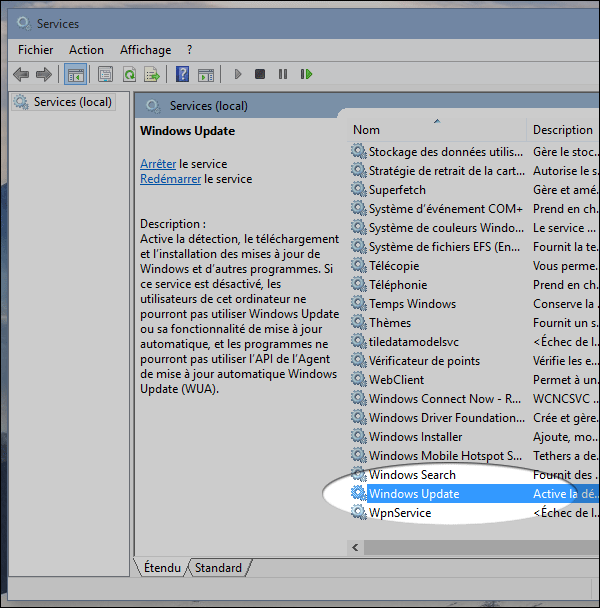600x608 pixels.
Task: Switch to the Standard tab
Action: tap(218, 568)
